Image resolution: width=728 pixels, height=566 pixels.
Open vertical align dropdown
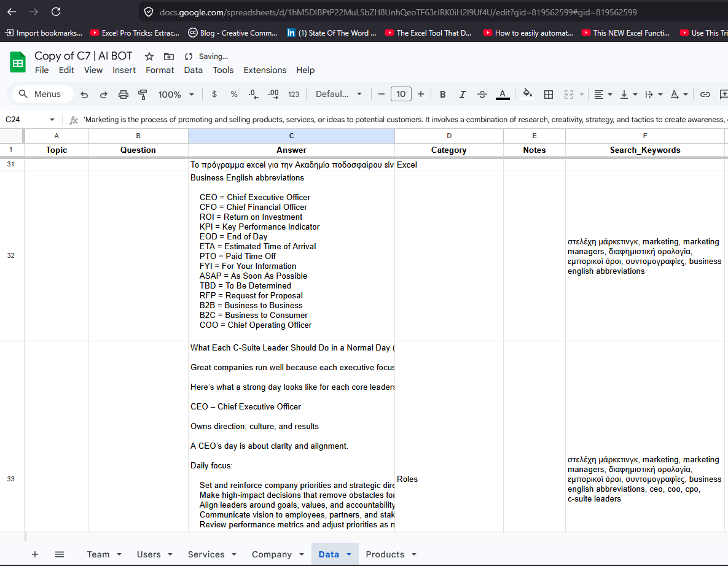[x=628, y=94]
